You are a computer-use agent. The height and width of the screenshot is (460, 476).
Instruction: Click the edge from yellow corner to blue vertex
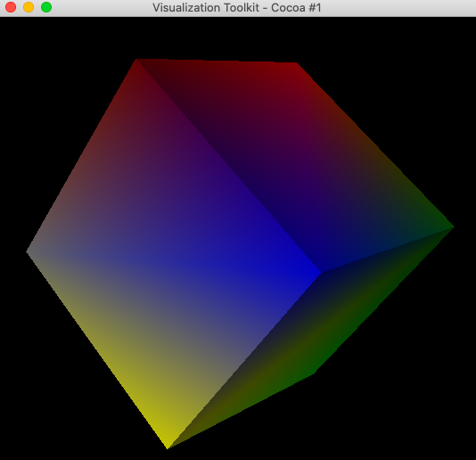pyautogui.click(x=244, y=361)
